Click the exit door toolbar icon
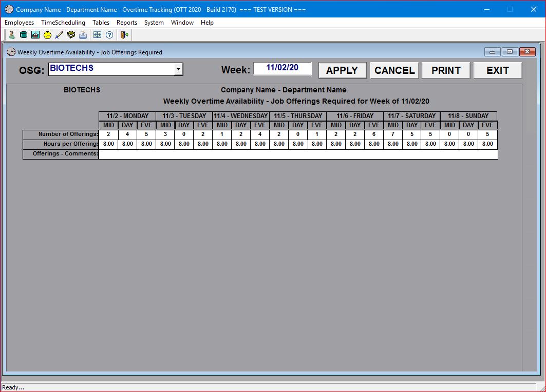This screenshot has height=392, width=546. [124, 35]
